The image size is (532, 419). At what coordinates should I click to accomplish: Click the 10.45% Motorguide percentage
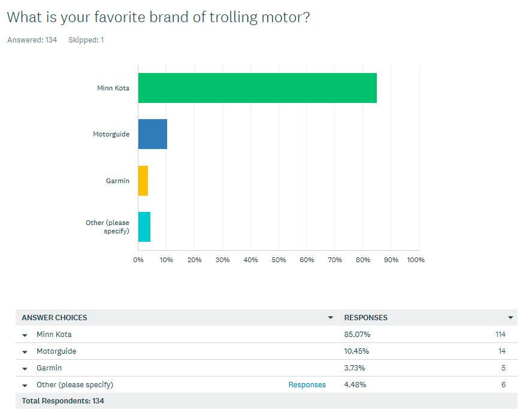[x=356, y=351]
